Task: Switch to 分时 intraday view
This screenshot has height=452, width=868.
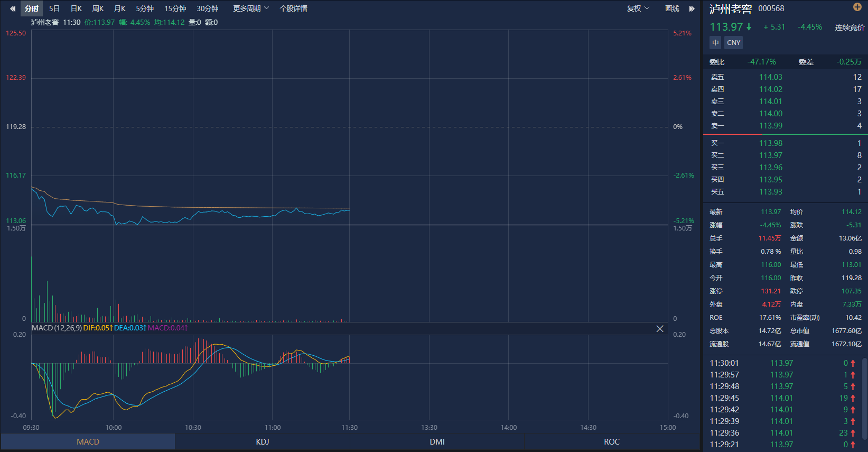Action: (x=32, y=8)
